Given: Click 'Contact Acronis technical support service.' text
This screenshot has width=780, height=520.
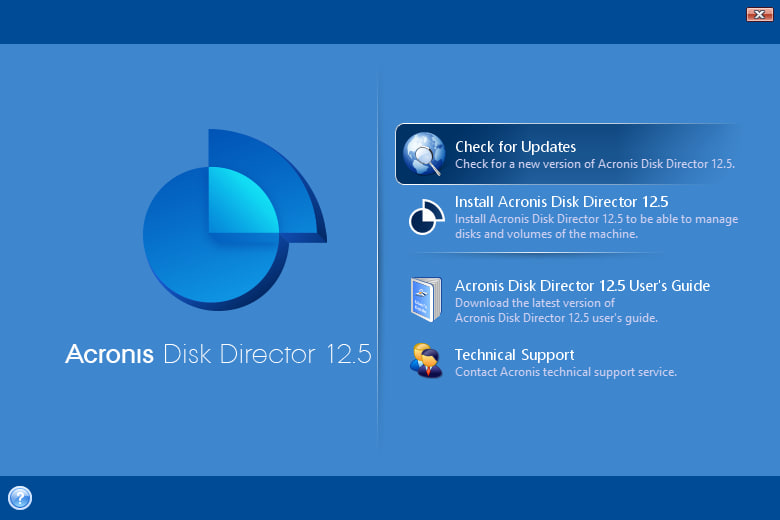Looking at the screenshot, I should coord(566,372).
